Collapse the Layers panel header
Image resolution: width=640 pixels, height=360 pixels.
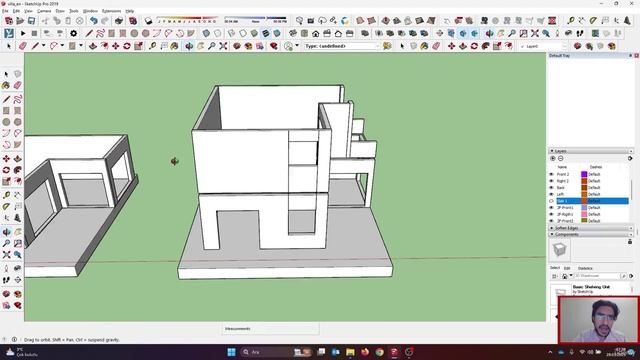591,151
